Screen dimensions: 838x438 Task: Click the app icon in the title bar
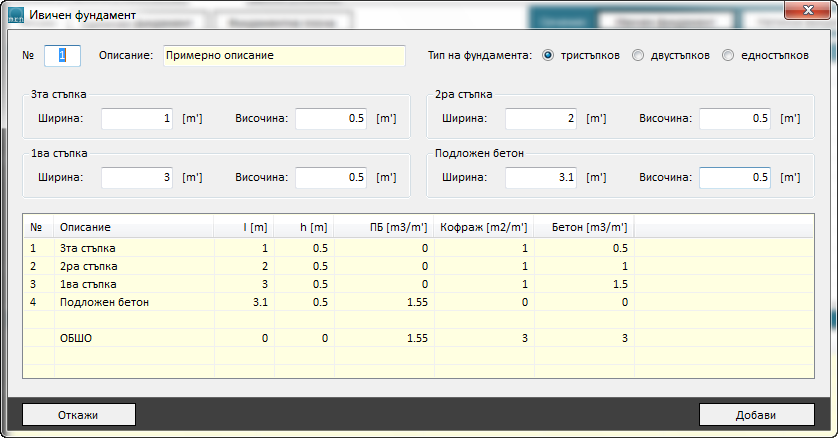15,15
